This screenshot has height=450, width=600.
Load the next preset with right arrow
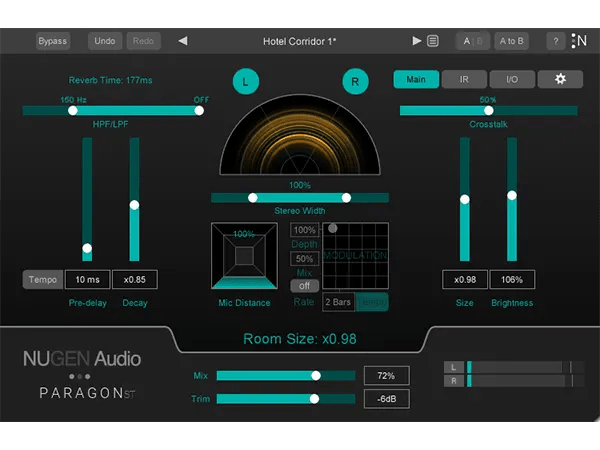(x=417, y=41)
